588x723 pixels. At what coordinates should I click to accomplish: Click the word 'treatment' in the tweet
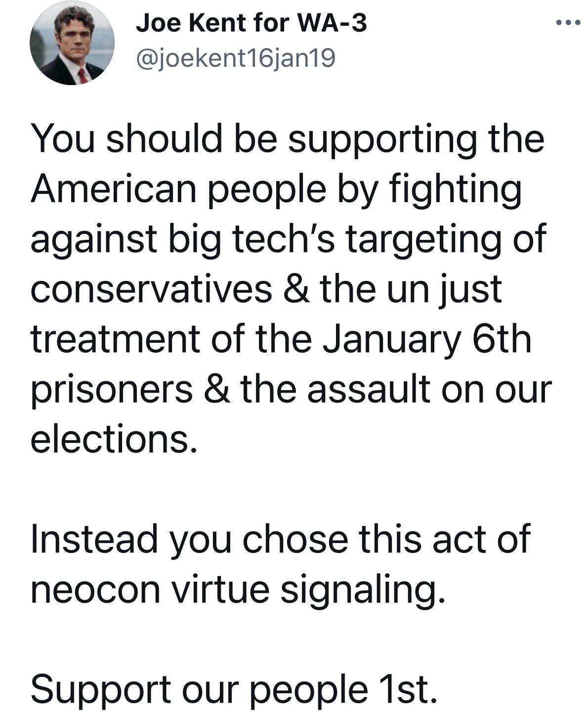point(116,340)
